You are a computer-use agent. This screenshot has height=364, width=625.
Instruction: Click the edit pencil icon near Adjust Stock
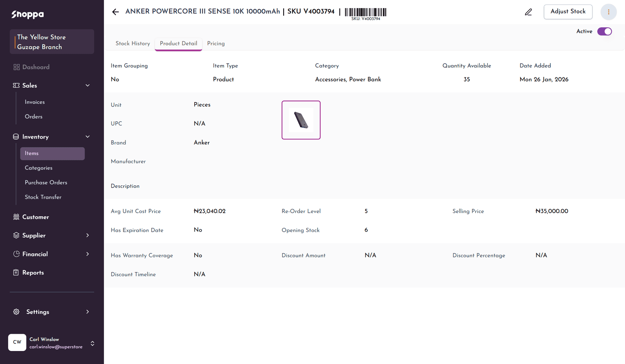click(x=528, y=12)
